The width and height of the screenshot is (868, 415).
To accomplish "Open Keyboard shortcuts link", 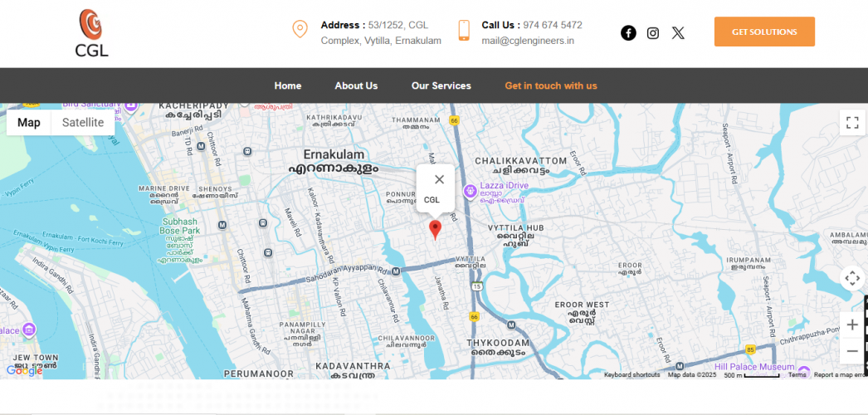I will [631, 374].
